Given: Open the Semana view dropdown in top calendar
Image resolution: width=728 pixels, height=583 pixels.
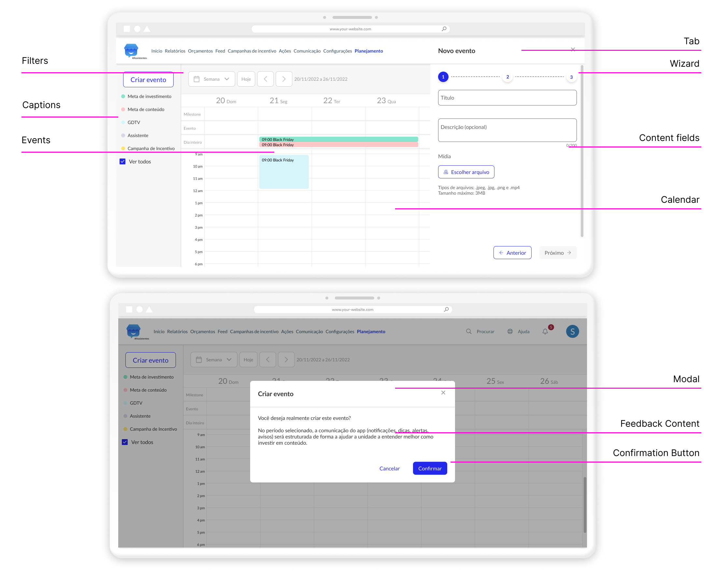Looking at the screenshot, I should click(x=212, y=79).
